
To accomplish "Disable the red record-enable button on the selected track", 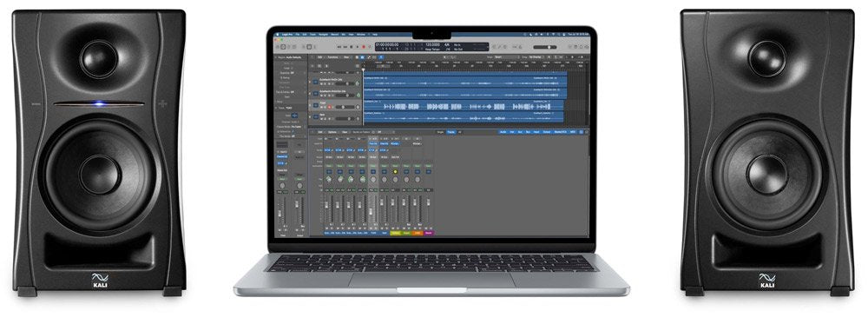I will click(329, 107).
